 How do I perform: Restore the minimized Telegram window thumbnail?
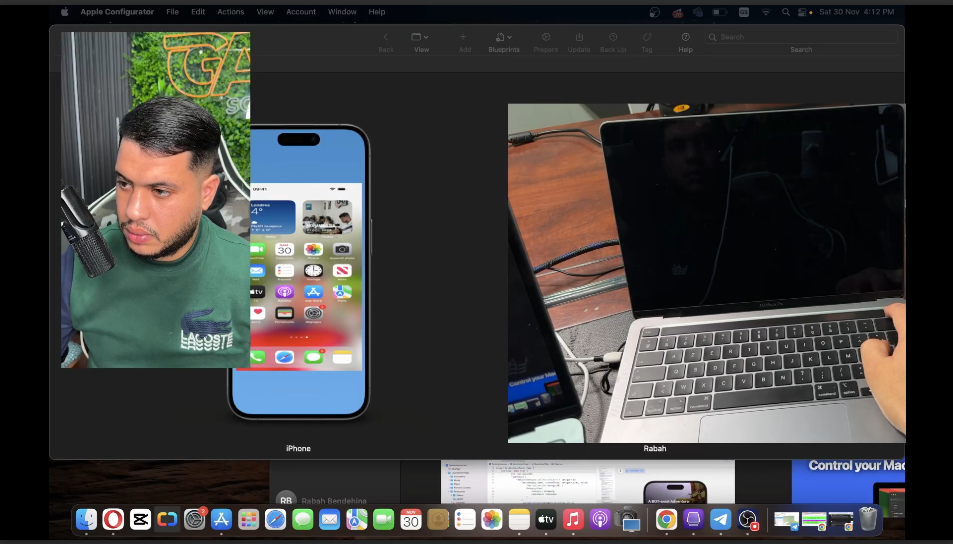[786, 520]
